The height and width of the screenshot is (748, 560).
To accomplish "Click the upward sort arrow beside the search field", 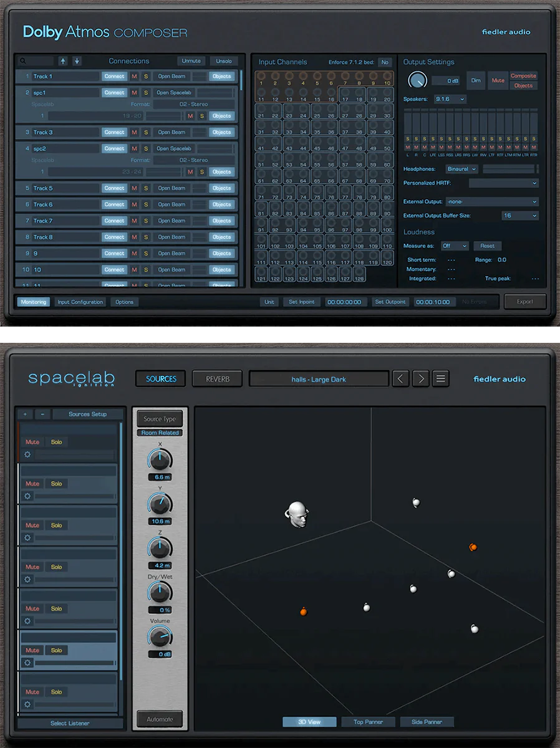I will click(x=62, y=61).
